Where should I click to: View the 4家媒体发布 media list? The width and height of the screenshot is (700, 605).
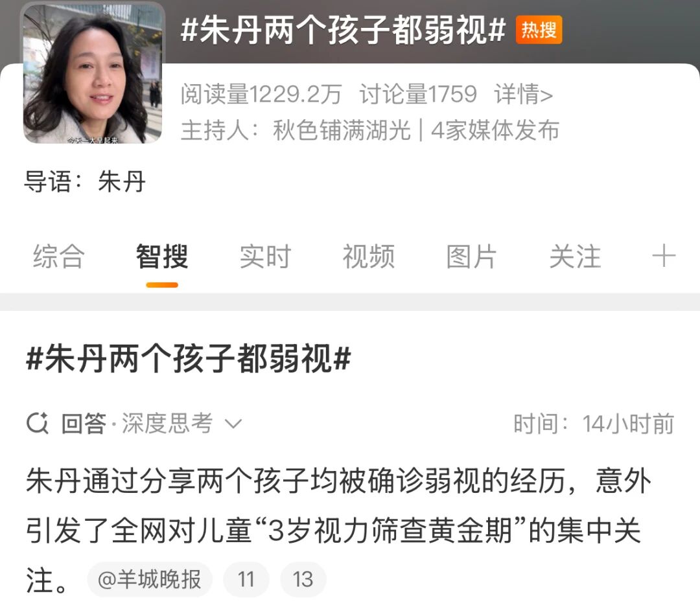pos(495,130)
